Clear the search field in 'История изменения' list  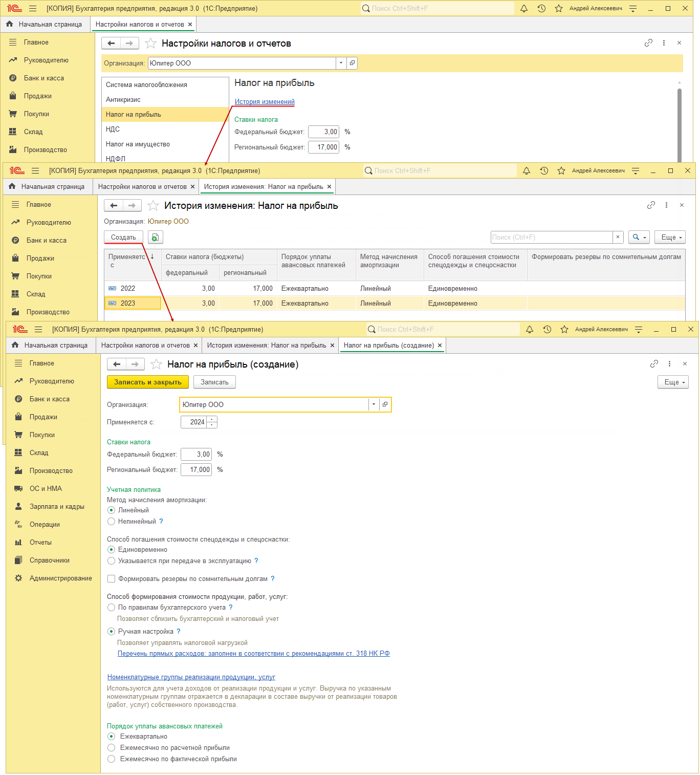coord(618,238)
